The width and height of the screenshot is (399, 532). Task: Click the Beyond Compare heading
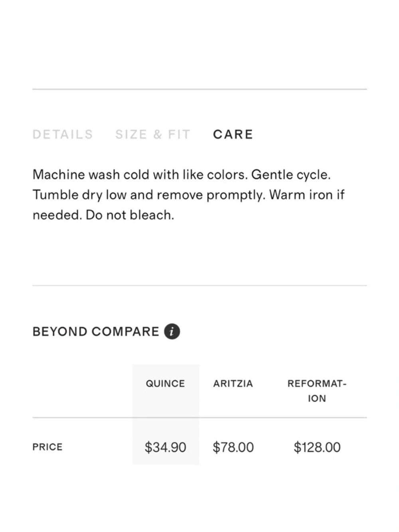coord(96,332)
